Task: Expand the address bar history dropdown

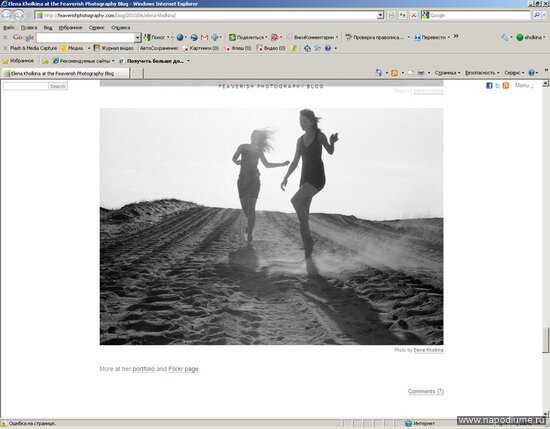Action: coord(380,15)
